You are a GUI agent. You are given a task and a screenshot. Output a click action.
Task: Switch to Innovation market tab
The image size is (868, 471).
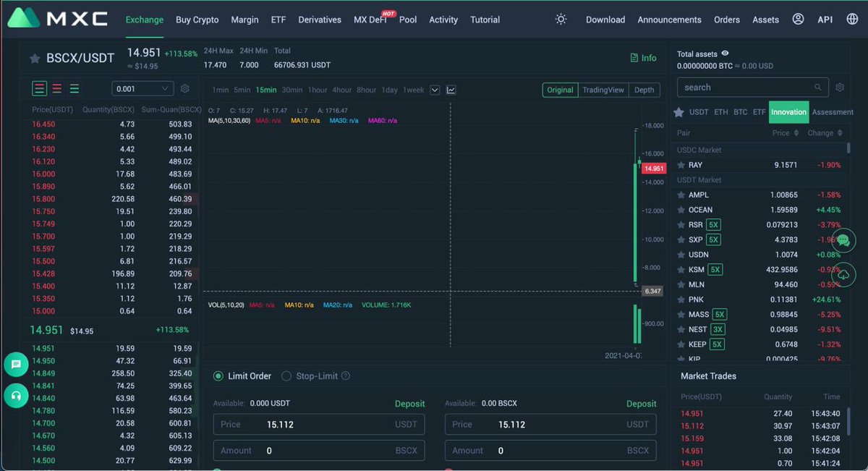click(x=788, y=112)
